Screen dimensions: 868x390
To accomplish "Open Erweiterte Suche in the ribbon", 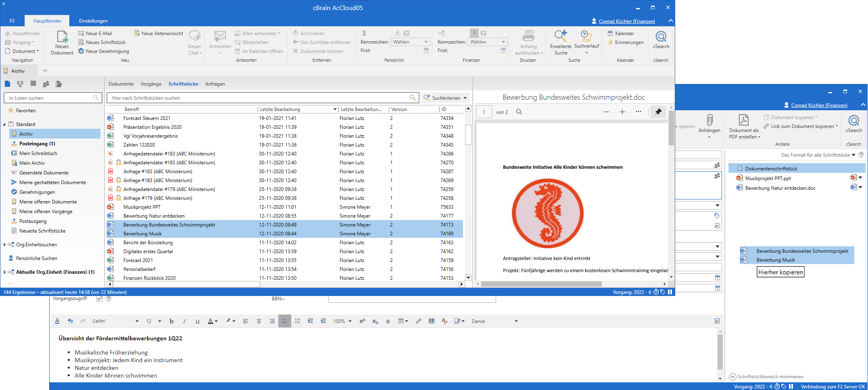I will coord(561,42).
